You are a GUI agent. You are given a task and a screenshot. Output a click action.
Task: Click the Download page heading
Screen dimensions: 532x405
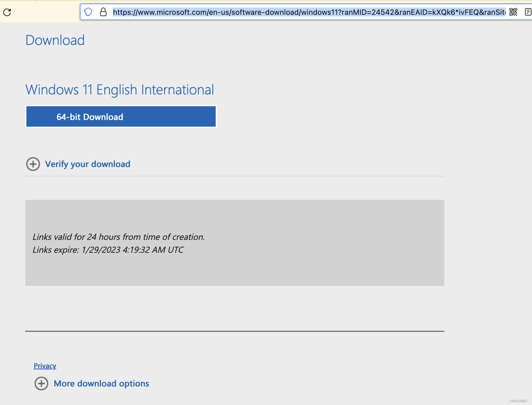click(x=55, y=40)
